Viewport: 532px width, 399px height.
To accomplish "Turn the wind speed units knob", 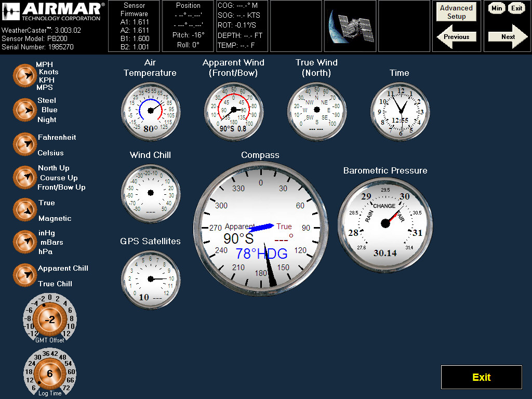I will [24, 76].
